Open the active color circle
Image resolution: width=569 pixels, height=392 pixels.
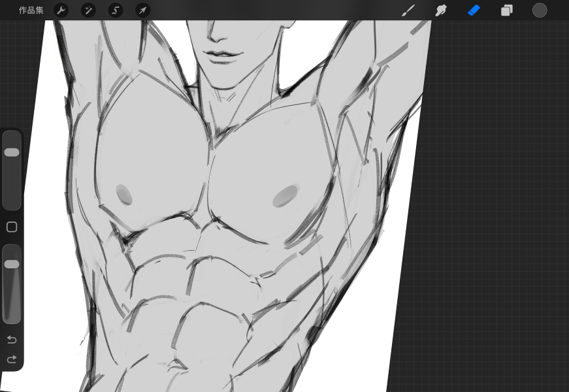click(x=540, y=10)
